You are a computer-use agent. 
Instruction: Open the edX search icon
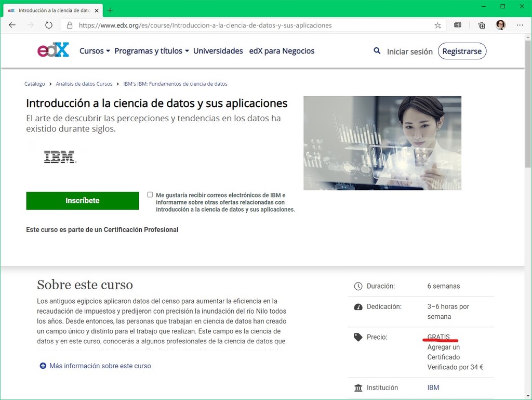pos(377,51)
